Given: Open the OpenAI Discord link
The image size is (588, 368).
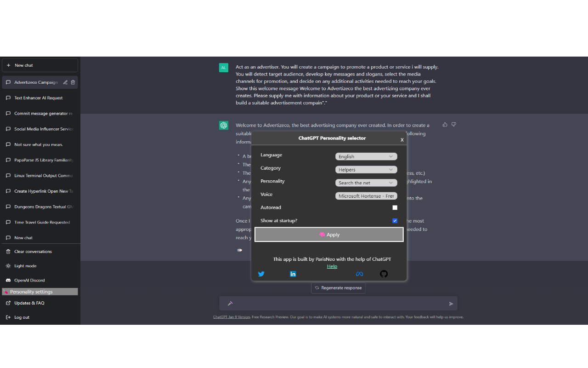Looking at the screenshot, I should pyautogui.click(x=40, y=280).
